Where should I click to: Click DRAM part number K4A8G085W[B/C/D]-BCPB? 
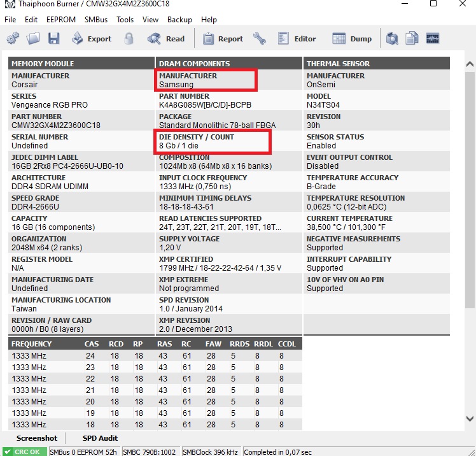pyautogui.click(x=205, y=105)
